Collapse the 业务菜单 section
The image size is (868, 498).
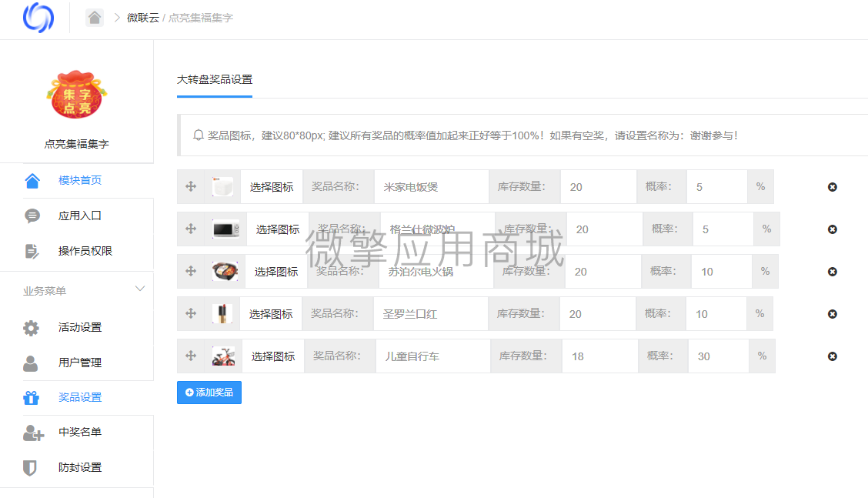coord(139,289)
